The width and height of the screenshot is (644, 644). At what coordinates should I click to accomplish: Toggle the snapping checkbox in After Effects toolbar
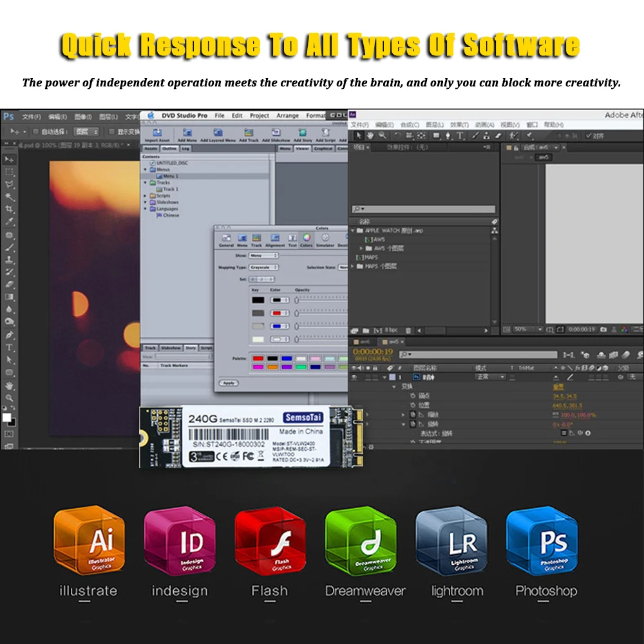click(x=589, y=135)
